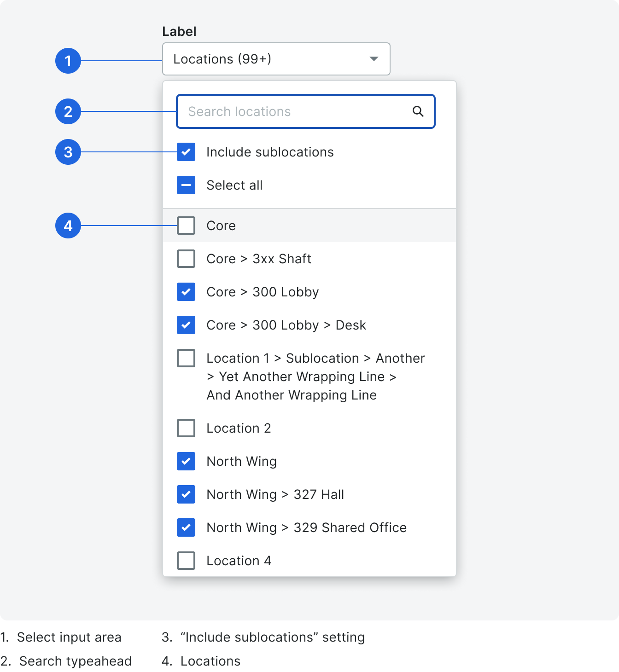Click annotation marker number 4
The height and width of the screenshot is (672, 619).
pyautogui.click(x=68, y=226)
